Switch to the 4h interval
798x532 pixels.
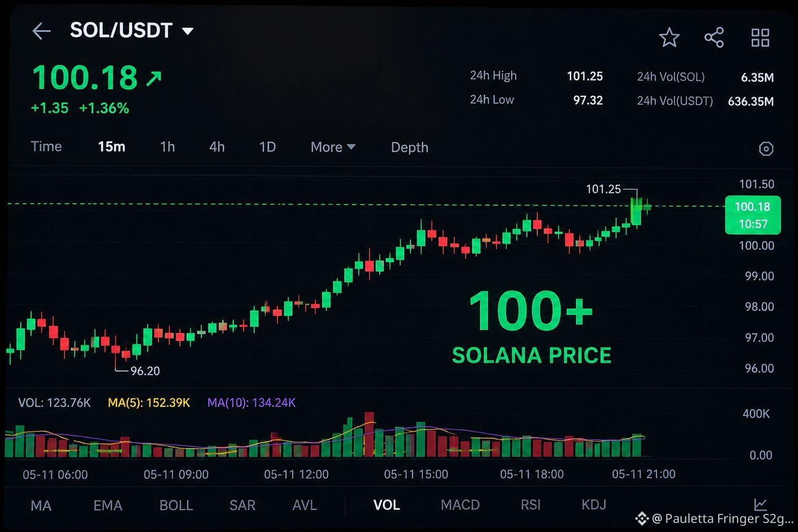click(x=217, y=147)
